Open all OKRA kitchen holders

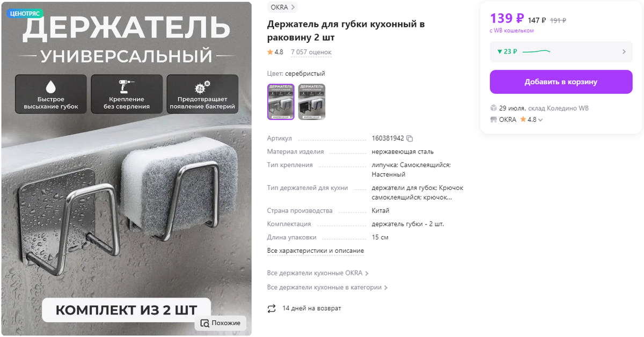pyautogui.click(x=318, y=273)
